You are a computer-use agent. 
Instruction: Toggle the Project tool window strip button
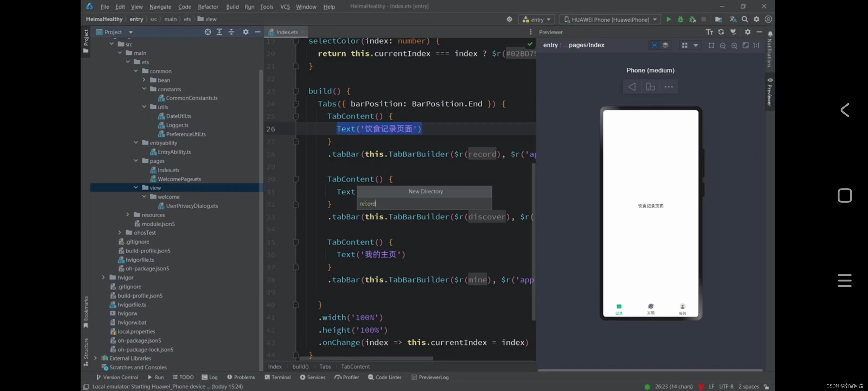click(86, 41)
